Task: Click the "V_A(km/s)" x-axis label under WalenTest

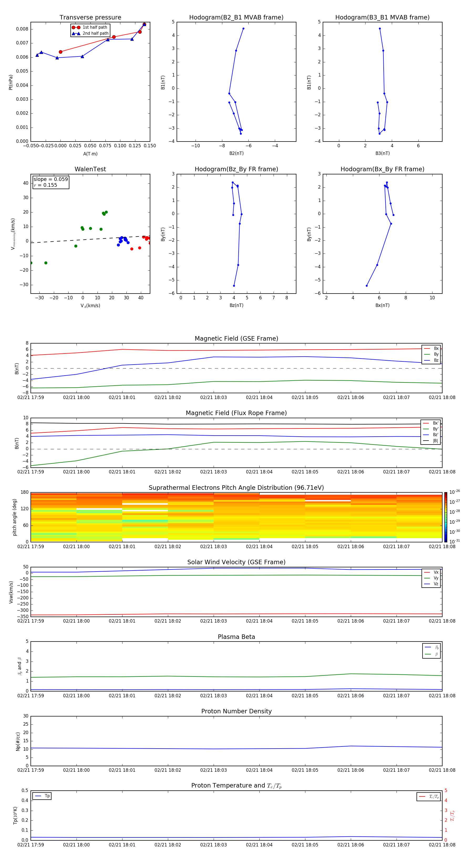Action: point(90,306)
